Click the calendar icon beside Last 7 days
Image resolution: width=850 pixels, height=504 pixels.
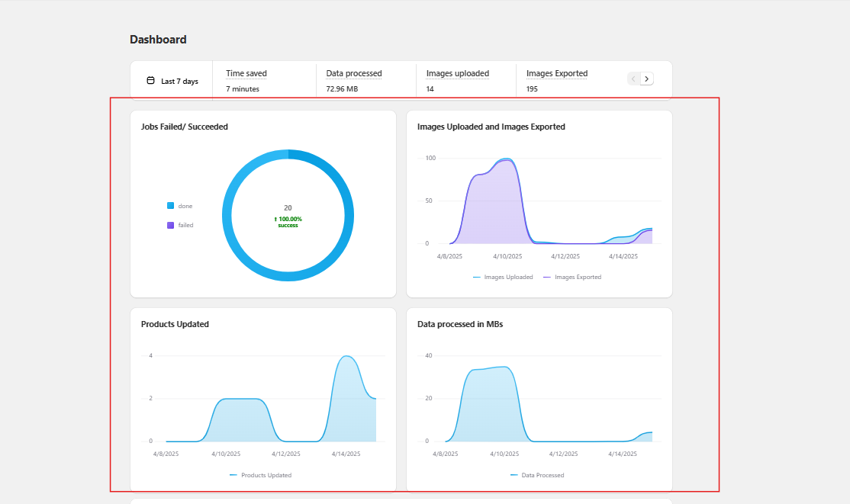(150, 81)
